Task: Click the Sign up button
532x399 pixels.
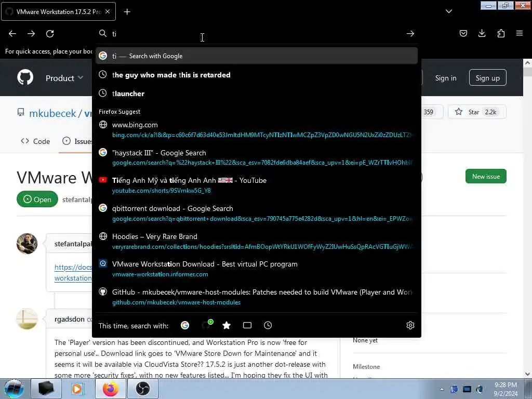Action: (x=487, y=78)
